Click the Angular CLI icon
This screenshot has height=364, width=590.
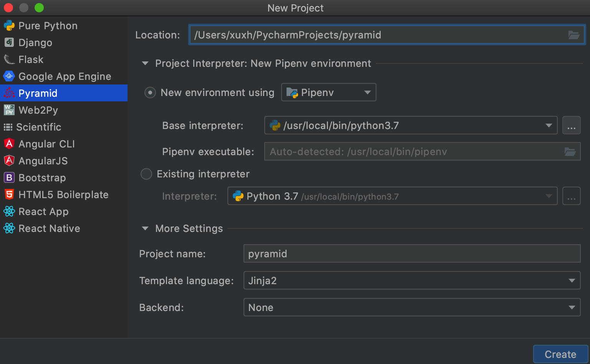(x=9, y=144)
